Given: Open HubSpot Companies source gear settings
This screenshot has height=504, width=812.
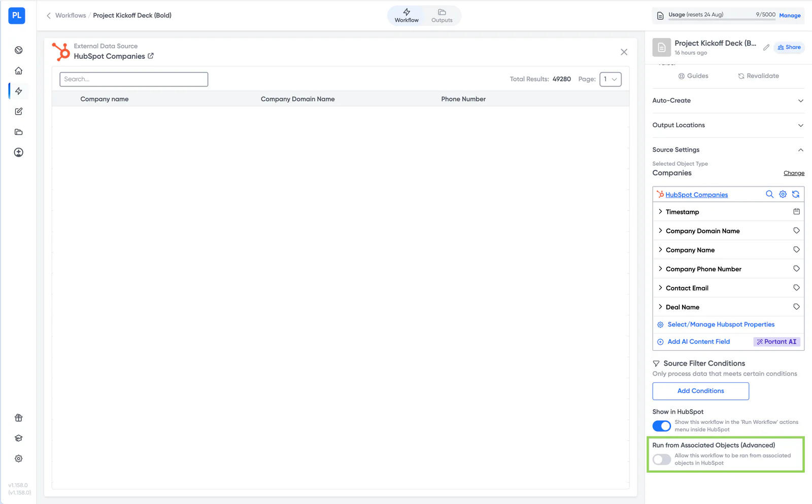Looking at the screenshot, I should [783, 194].
